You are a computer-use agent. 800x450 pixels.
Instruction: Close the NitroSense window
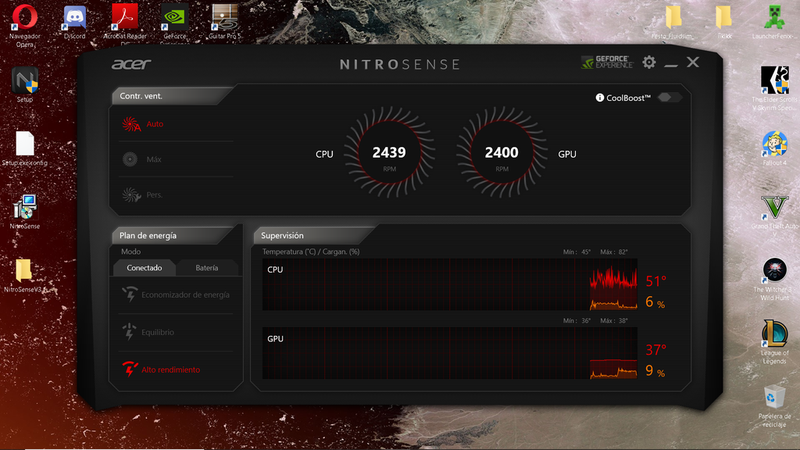point(693,62)
